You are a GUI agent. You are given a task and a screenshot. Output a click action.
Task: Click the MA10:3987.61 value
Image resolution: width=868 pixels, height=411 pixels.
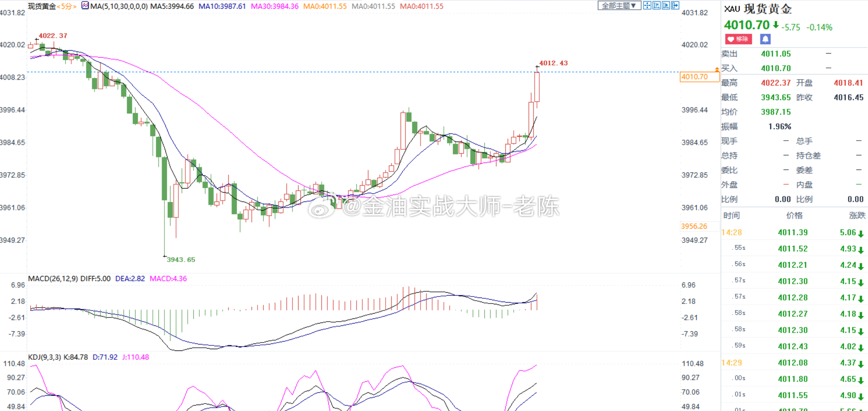(222, 7)
